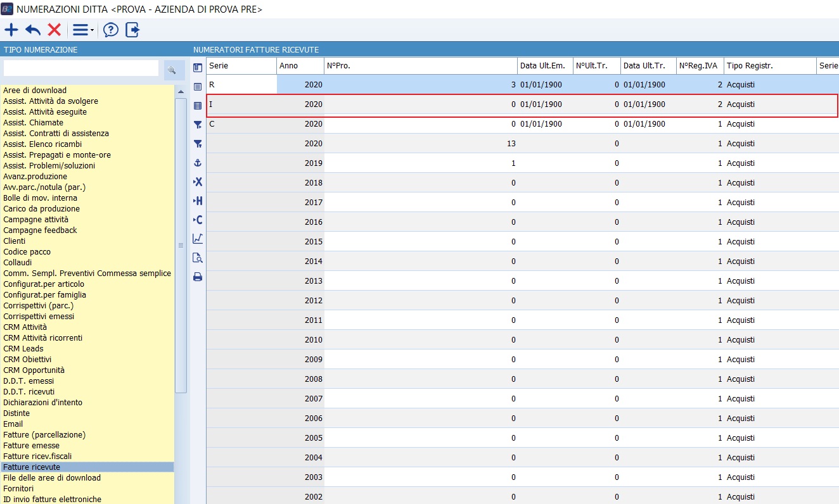
Task: Click the type search input field
Action: pos(81,68)
